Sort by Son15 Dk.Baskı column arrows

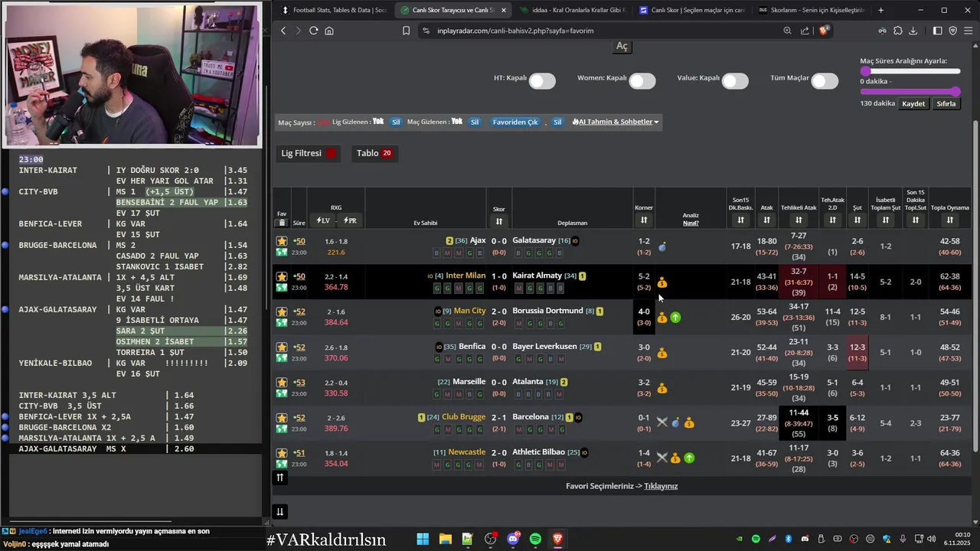740,220
